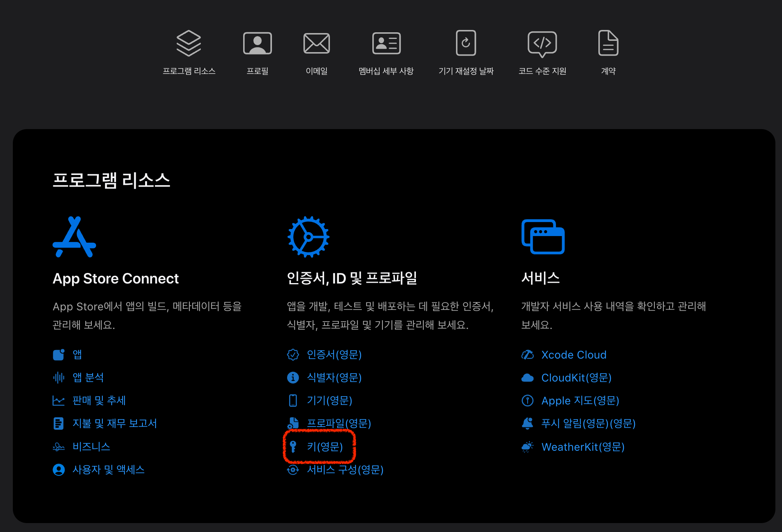Switch to the 프로필 tab label
Image resolution: width=782 pixels, height=532 pixels.
click(258, 71)
